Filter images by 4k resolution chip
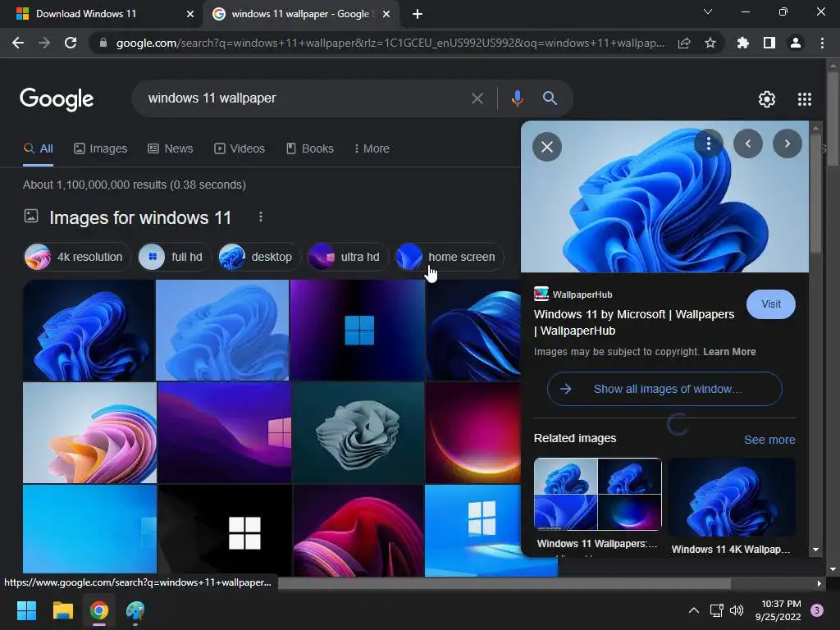Screen dimensions: 840x630 [x=77, y=257]
